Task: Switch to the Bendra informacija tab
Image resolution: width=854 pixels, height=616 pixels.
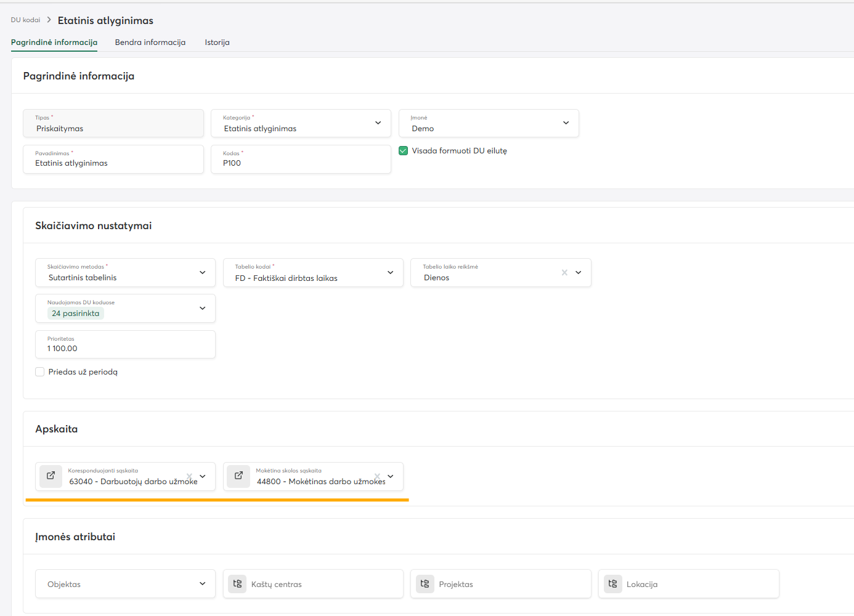Action: click(150, 43)
